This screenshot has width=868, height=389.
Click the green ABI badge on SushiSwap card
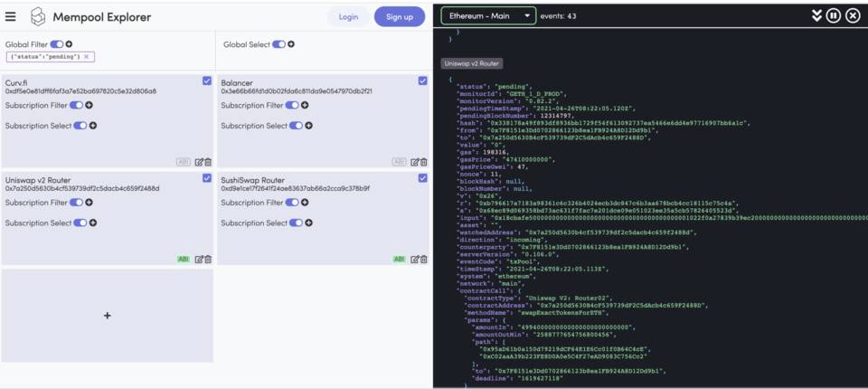click(x=399, y=259)
